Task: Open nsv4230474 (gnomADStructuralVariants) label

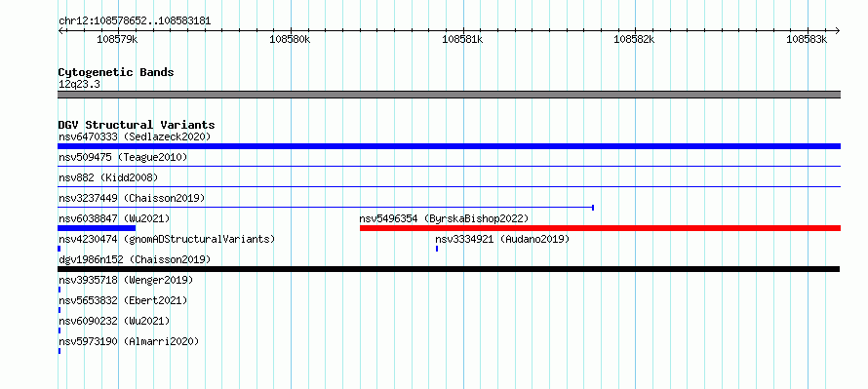Action: [167, 239]
